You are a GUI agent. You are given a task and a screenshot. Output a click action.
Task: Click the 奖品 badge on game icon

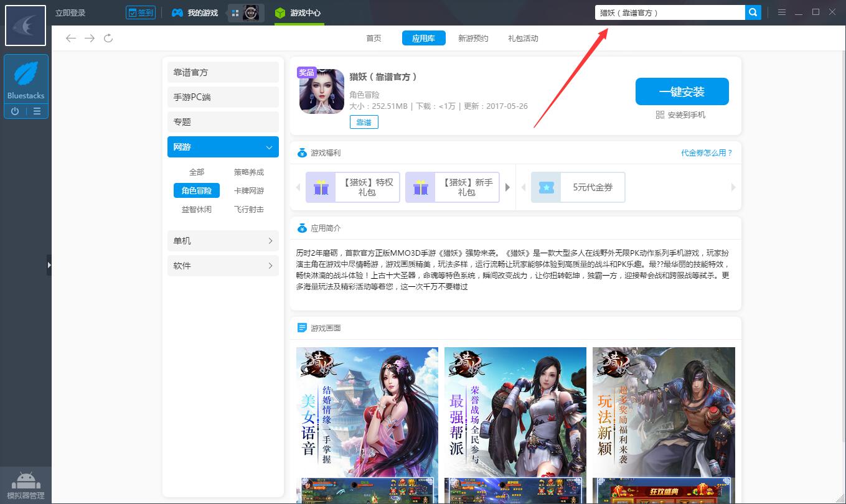[x=306, y=72]
